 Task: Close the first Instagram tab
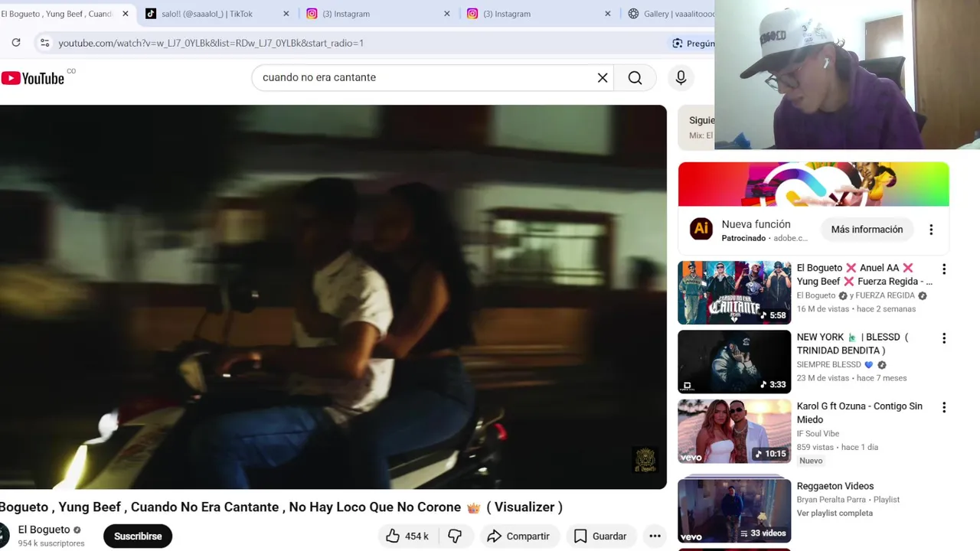click(x=447, y=14)
